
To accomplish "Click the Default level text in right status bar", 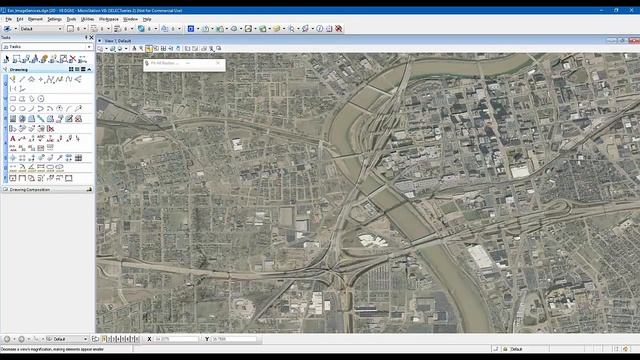I will [516, 349].
